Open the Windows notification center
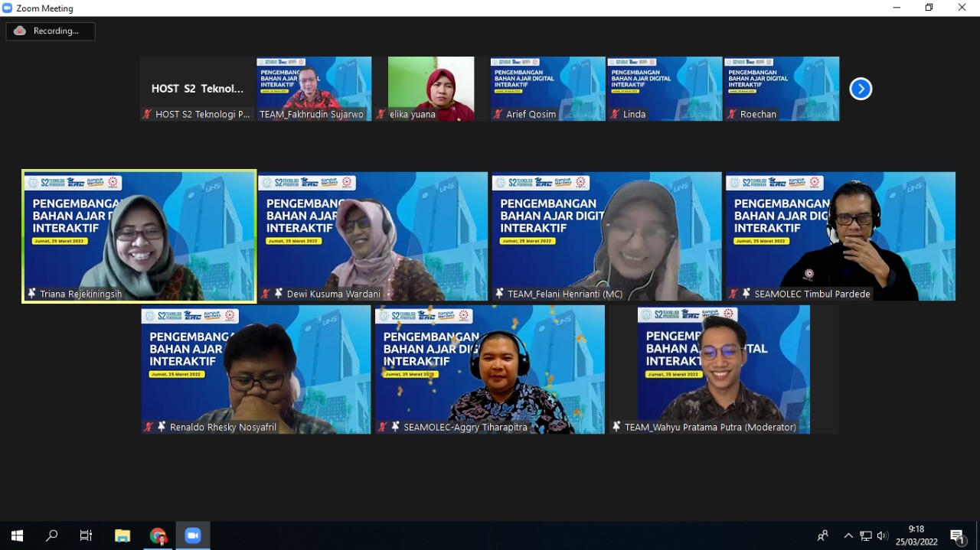The height and width of the screenshot is (550, 980). click(957, 535)
